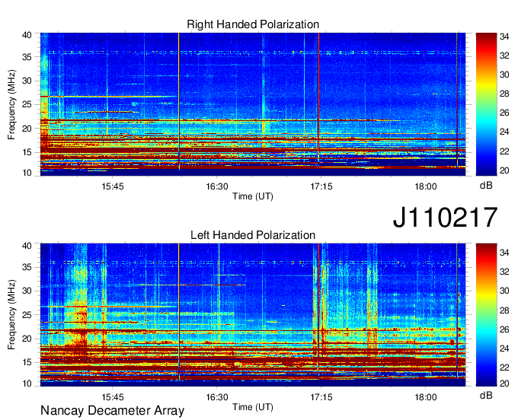Click the 17:15 time tick of the Right Handed plot
This screenshot has height=420, width=518.
click(x=321, y=186)
